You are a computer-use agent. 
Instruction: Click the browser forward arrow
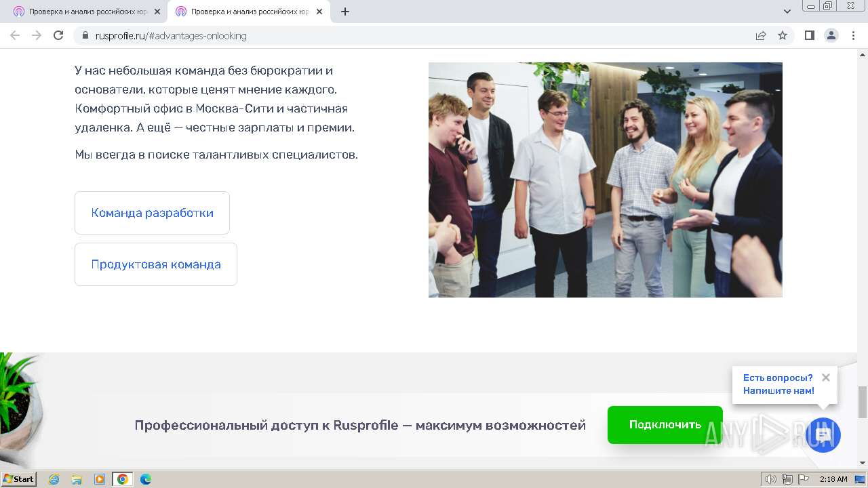click(37, 36)
